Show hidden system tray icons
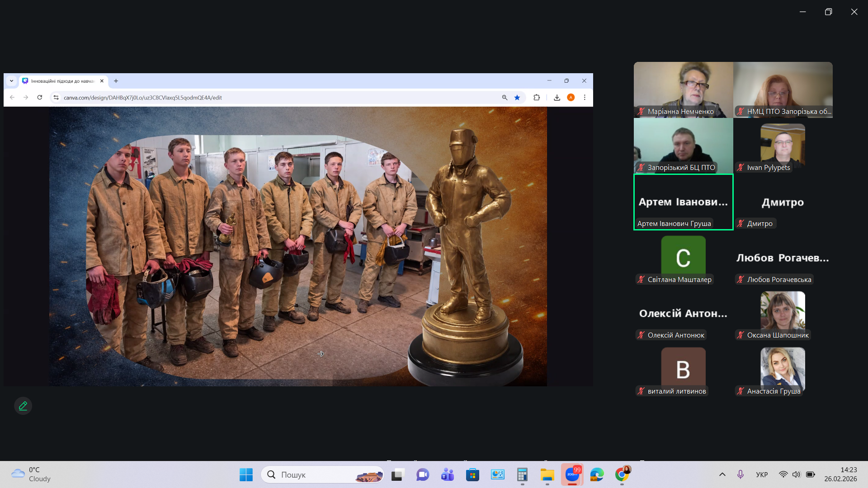Viewport: 868px width, 488px height. (722, 474)
